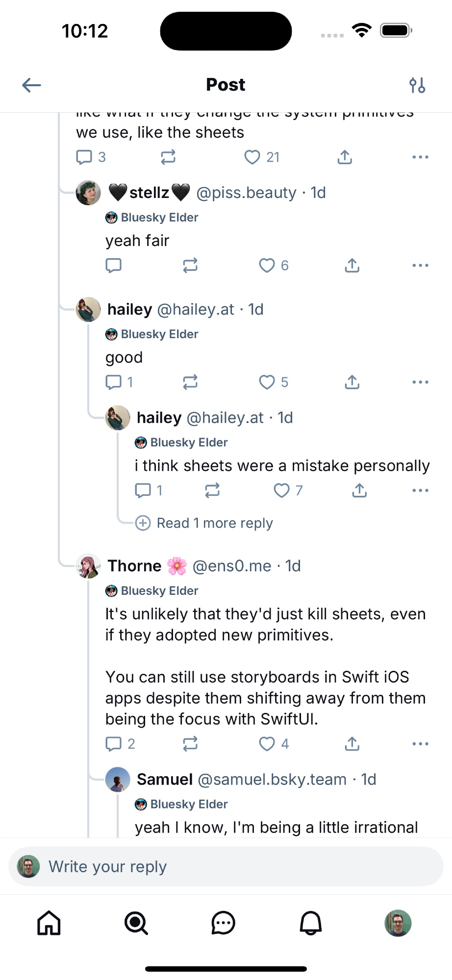Go to Home tab

point(49,923)
